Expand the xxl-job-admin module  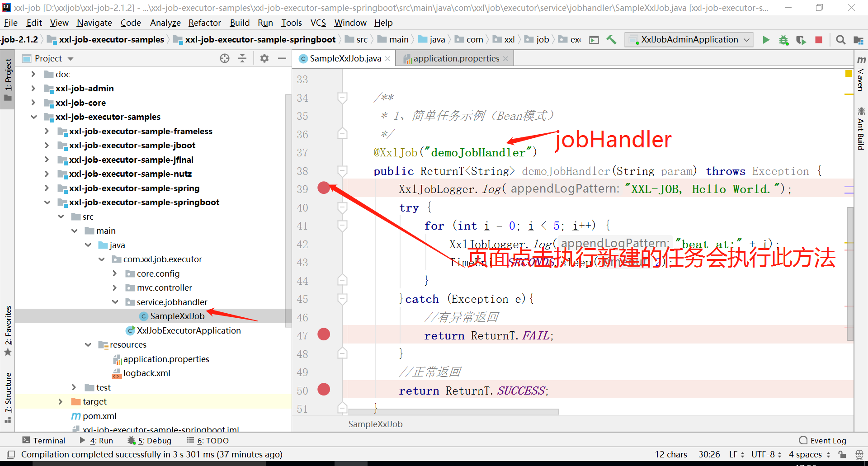(x=33, y=88)
